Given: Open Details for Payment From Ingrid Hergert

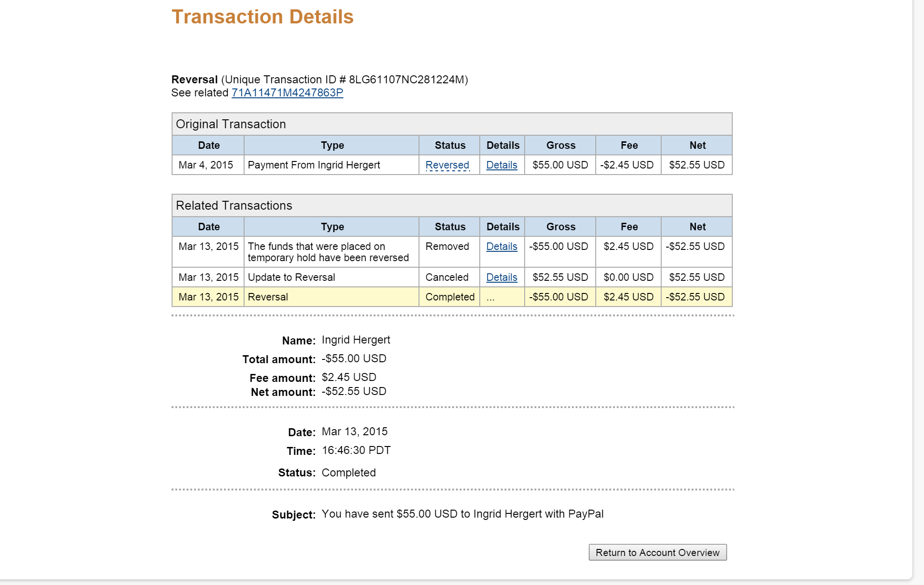Looking at the screenshot, I should point(502,165).
